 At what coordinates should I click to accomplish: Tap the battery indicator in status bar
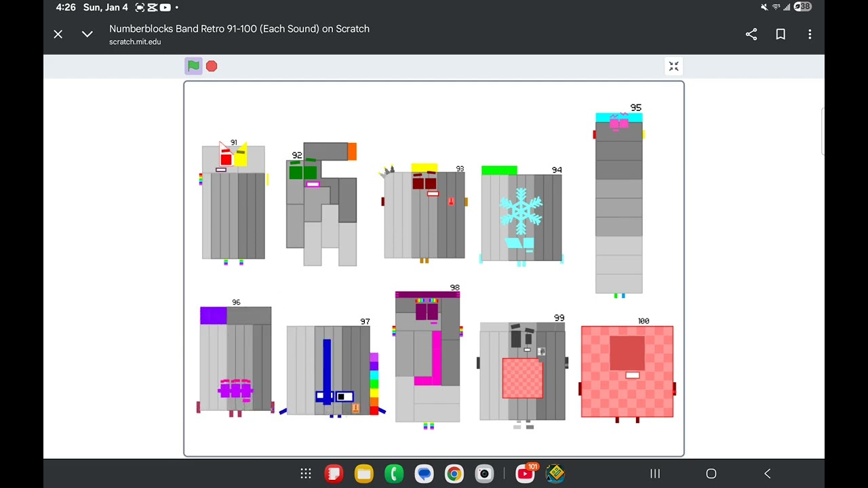pyautogui.click(x=802, y=7)
